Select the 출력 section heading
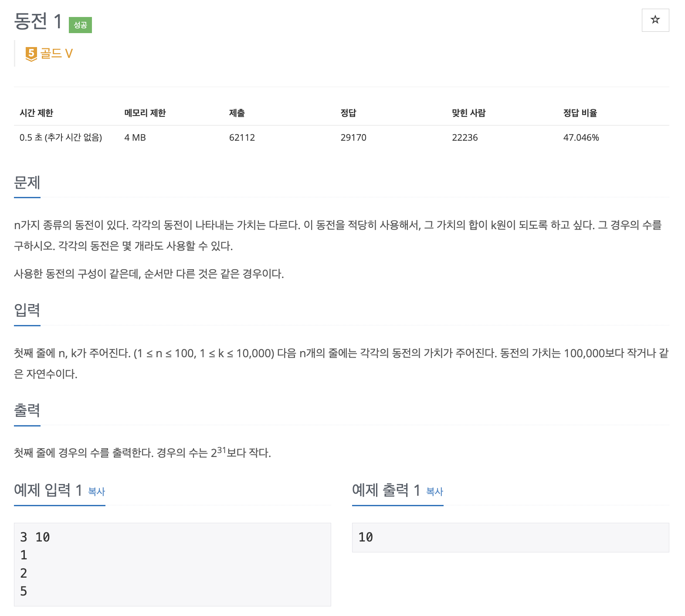This screenshot has height=616, width=685. (x=27, y=410)
